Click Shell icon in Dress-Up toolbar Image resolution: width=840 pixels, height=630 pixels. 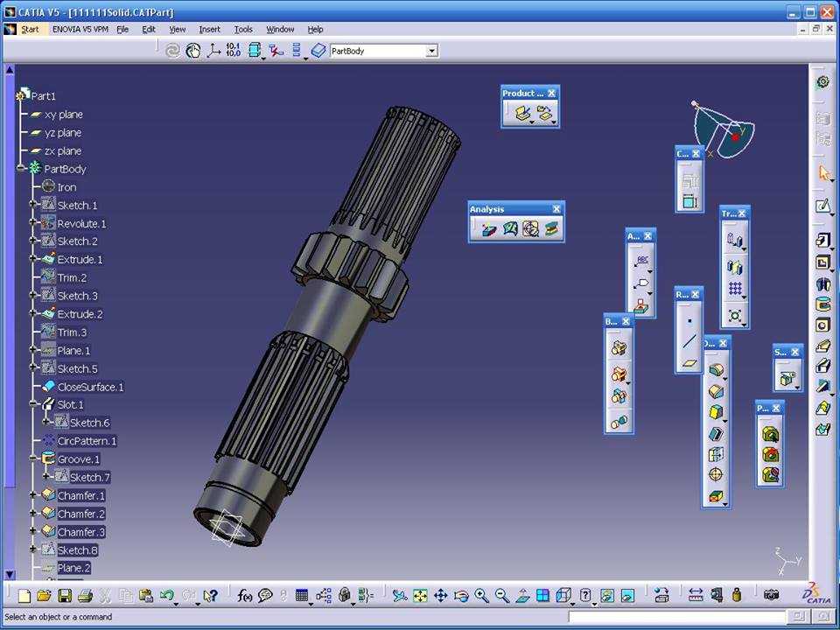pos(717,433)
